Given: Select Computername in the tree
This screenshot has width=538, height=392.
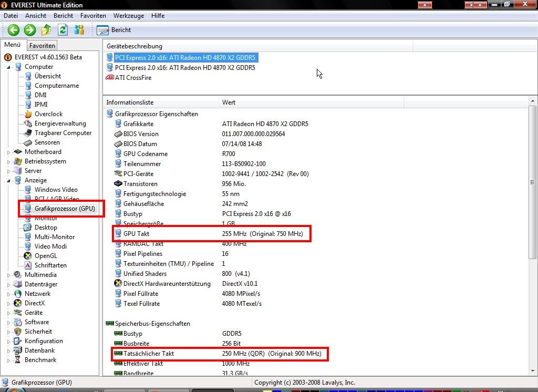Looking at the screenshot, I should point(57,86).
